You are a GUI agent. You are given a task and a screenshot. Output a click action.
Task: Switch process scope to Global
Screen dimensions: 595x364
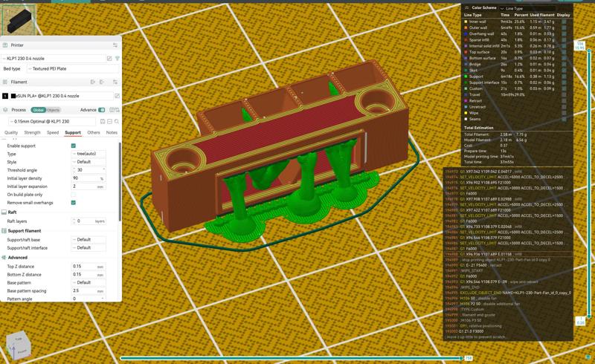click(x=39, y=110)
